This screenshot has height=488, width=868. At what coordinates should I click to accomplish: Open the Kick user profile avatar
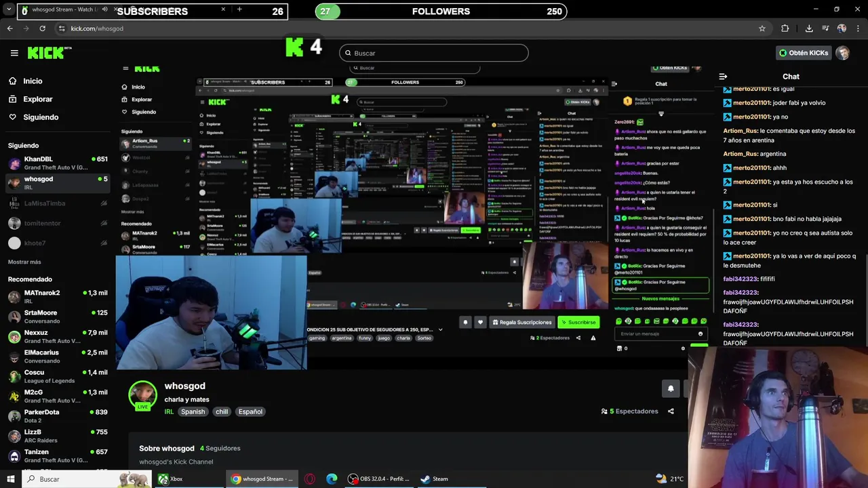tap(843, 53)
